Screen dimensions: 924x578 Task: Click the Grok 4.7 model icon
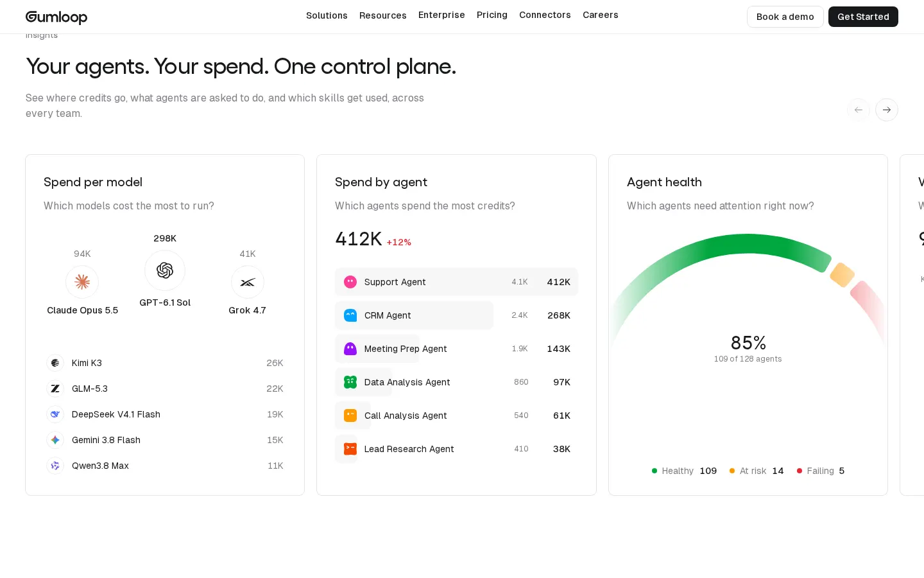248,282
